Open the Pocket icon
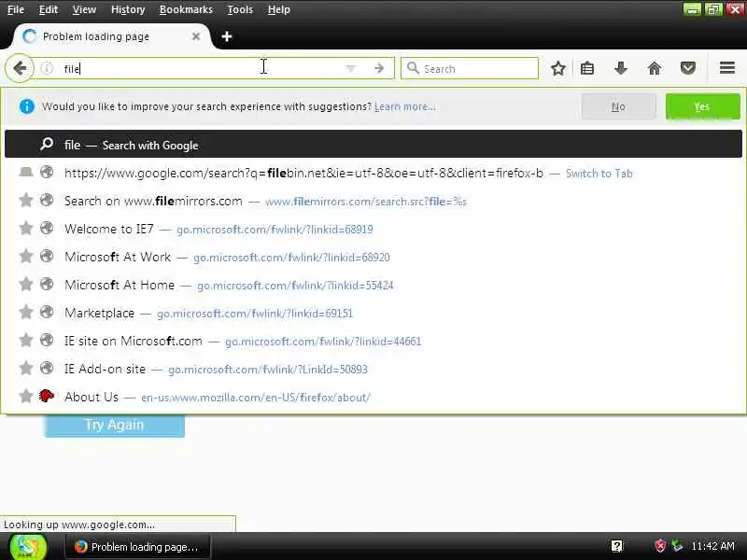Viewport: 747px width, 560px height. coord(687,68)
